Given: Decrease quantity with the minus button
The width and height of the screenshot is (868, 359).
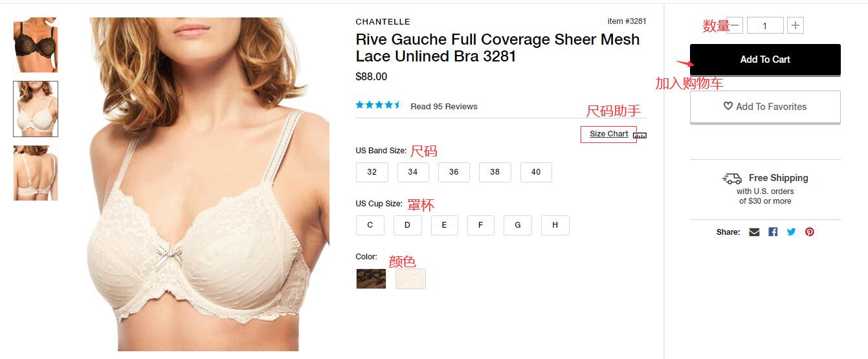Looking at the screenshot, I should point(735,26).
